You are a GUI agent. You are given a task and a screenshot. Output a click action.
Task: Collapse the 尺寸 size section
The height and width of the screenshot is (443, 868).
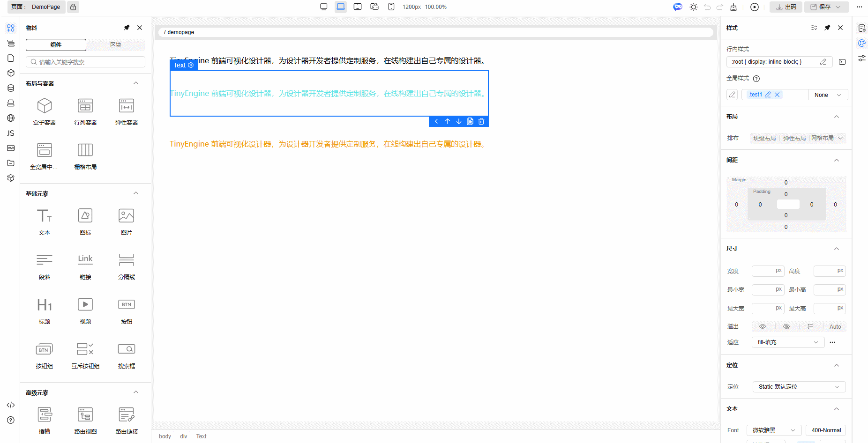click(x=837, y=249)
